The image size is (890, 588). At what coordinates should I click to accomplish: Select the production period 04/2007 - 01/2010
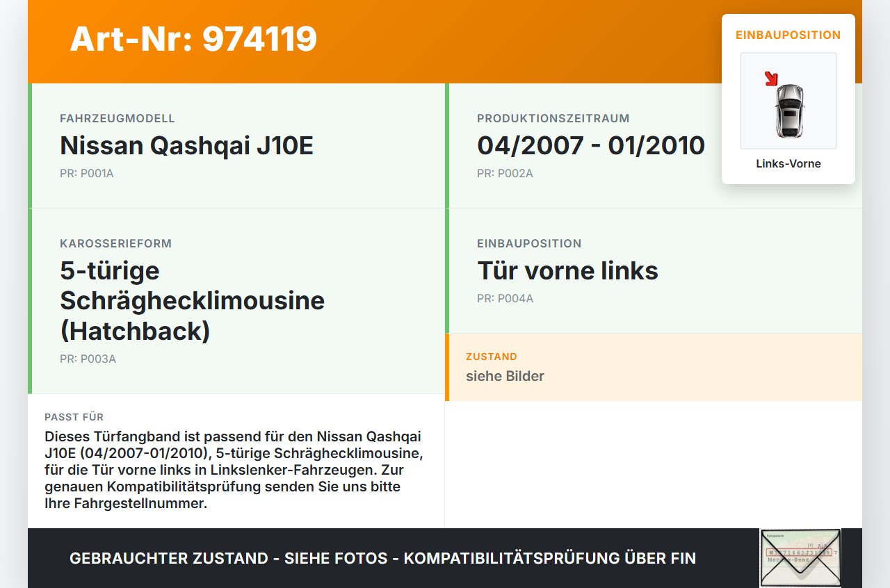click(590, 146)
